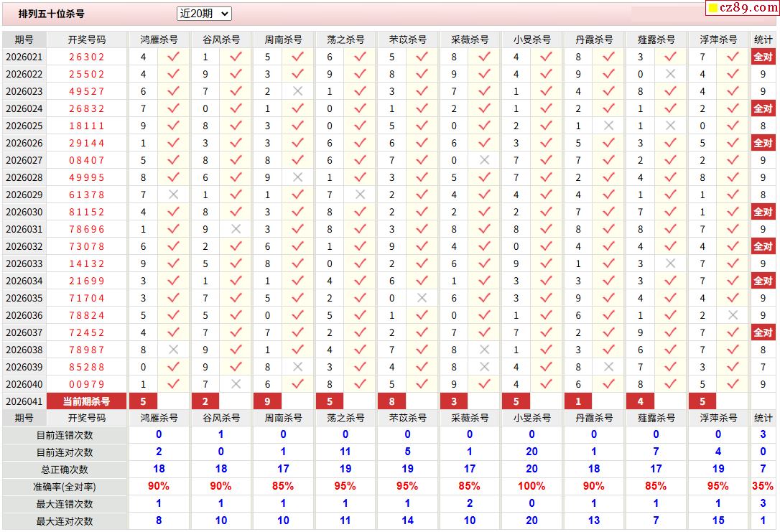
Task: Click the 鸿雁 check mark in row 2026040
Action: click(x=173, y=384)
